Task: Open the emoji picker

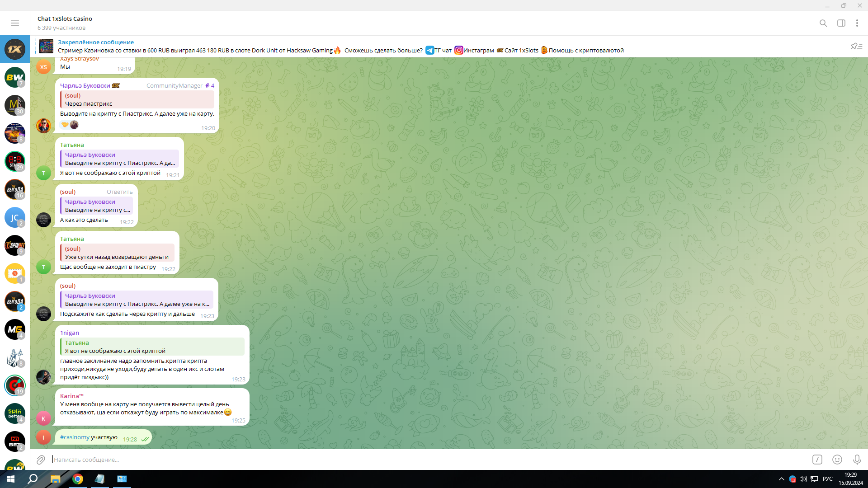Action: coord(837,460)
